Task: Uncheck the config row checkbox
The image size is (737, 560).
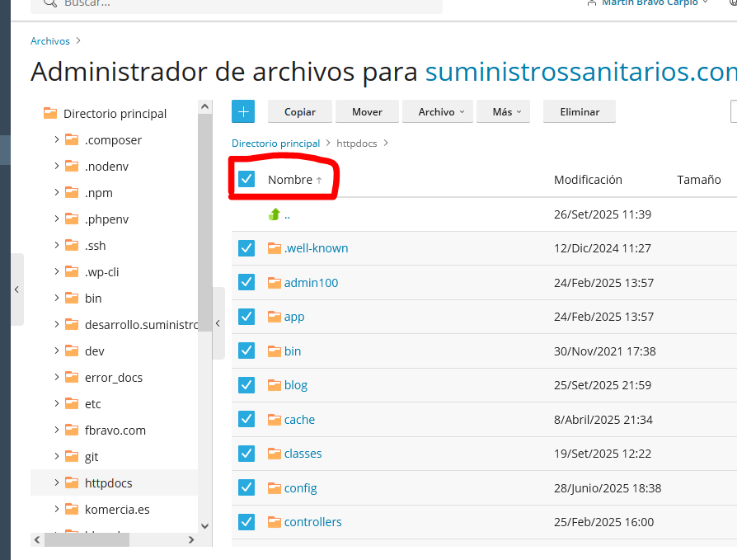Action: pos(246,487)
